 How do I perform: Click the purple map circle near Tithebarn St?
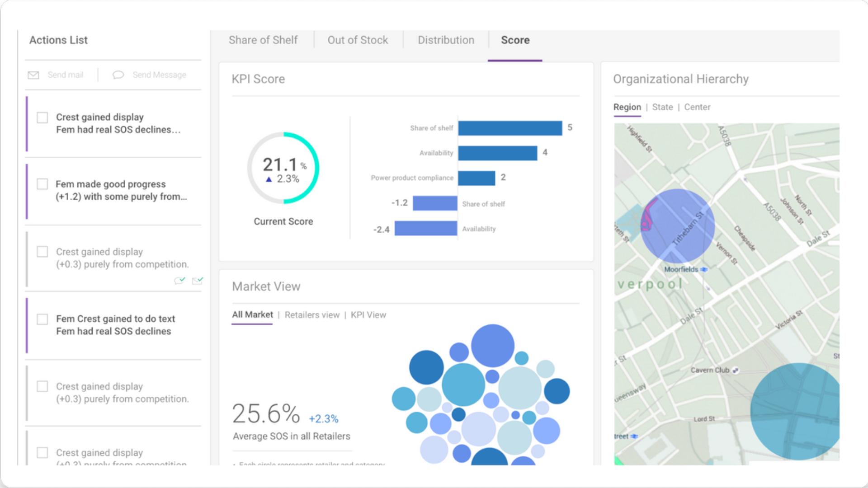coord(677,226)
